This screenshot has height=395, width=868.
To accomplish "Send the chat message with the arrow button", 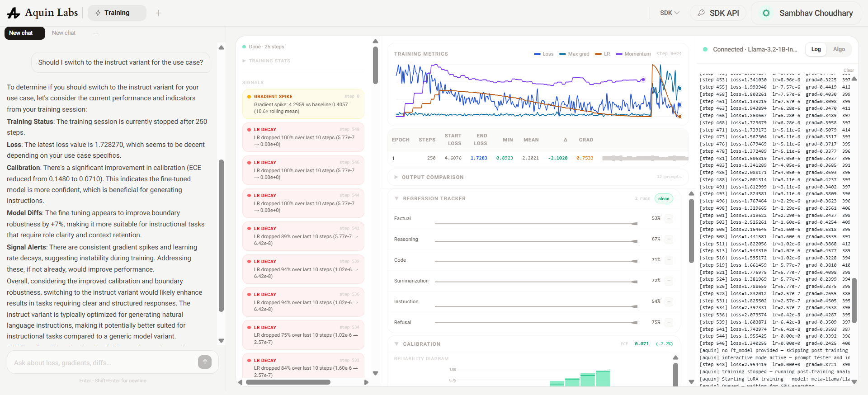I will (205, 362).
